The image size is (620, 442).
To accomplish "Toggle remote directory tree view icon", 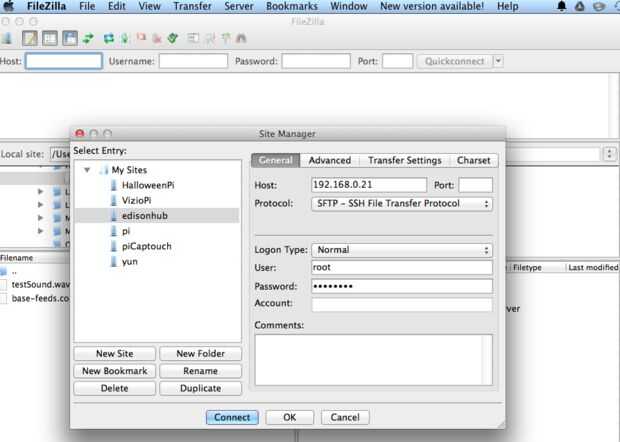I will coord(70,38).
